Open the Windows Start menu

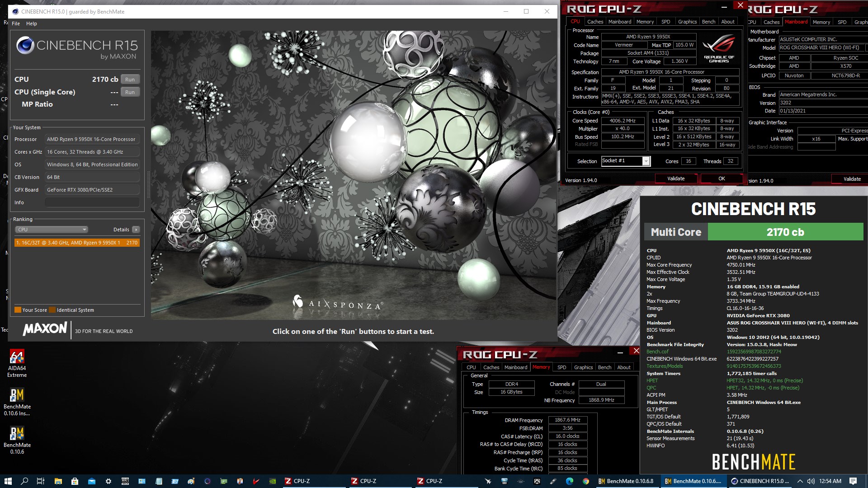click(x=8, y=481)
